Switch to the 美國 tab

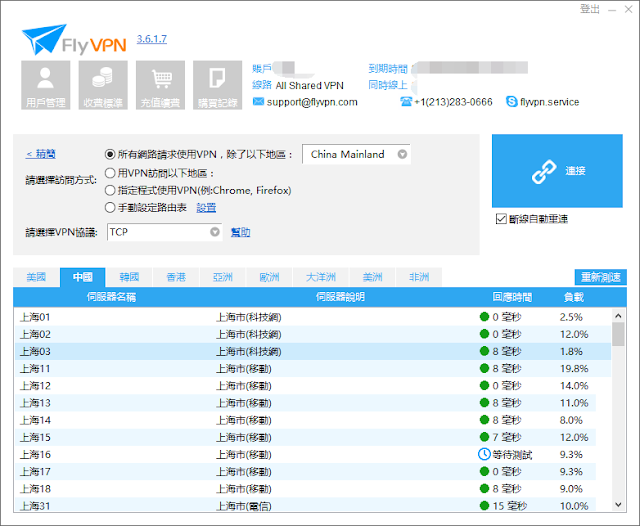[x=36, y=277]
